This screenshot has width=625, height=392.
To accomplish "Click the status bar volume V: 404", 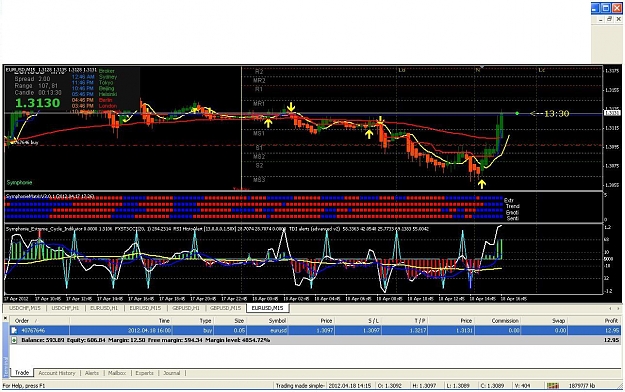I will tap(523, 386).
